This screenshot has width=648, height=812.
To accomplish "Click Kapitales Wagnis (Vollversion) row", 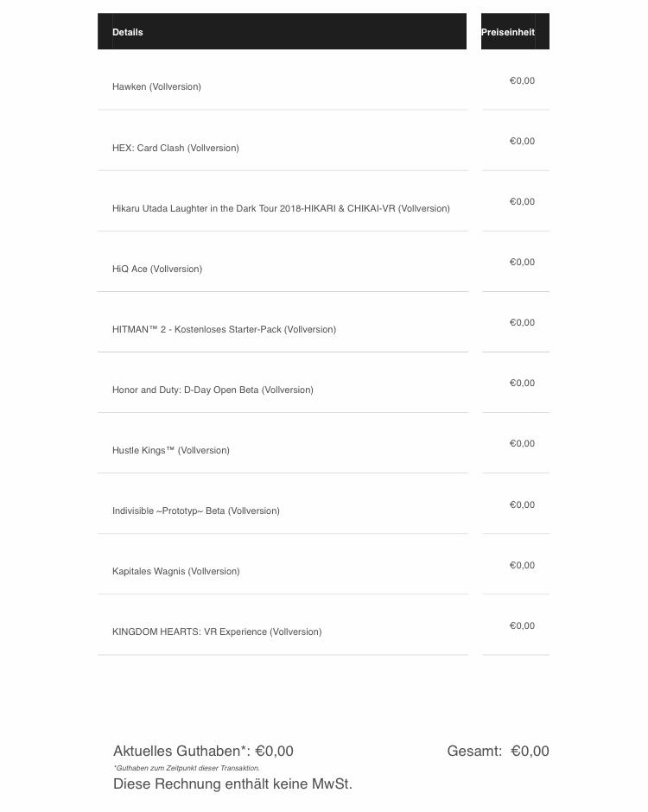I will [176, 571].
